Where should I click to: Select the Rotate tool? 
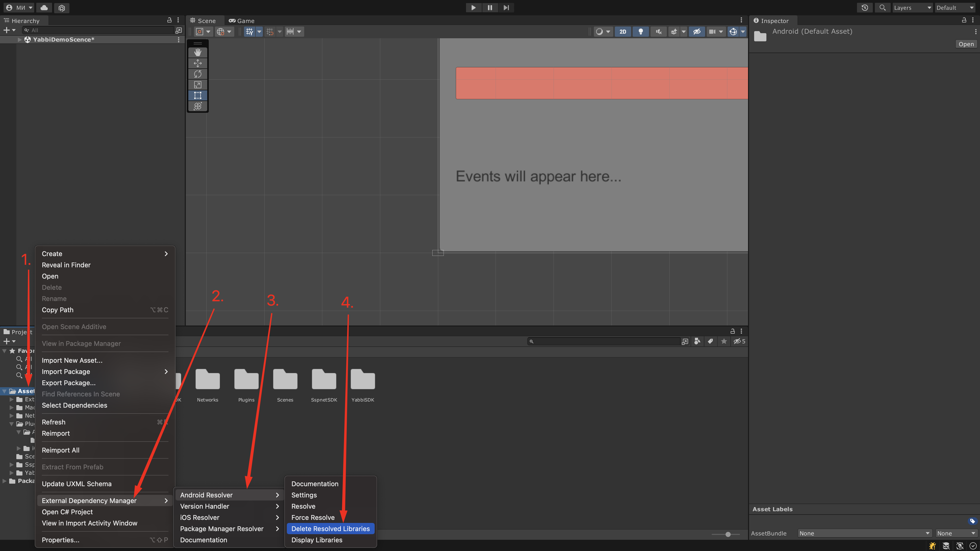tap(198, 74)
